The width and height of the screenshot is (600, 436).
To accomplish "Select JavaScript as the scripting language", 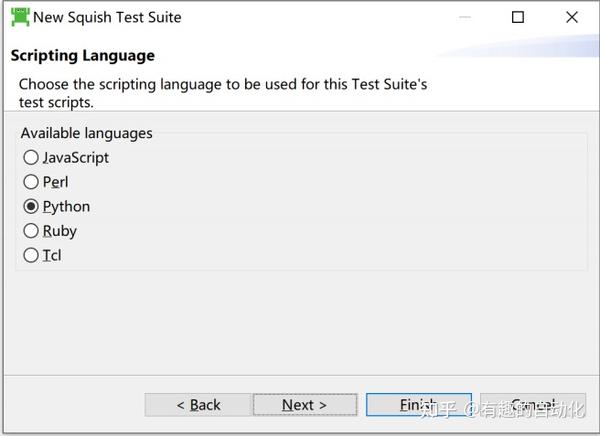I will [x=31, y=158].
